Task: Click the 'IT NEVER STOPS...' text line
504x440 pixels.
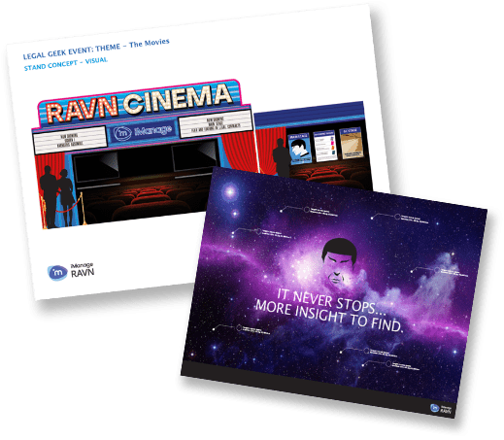Action: (x=331, y=301)
